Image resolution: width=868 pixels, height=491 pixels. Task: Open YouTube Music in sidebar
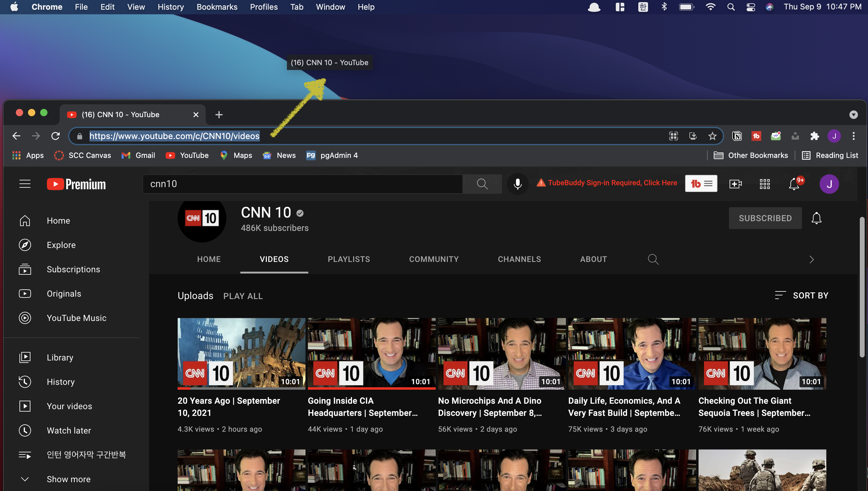(x=76, y=318)
